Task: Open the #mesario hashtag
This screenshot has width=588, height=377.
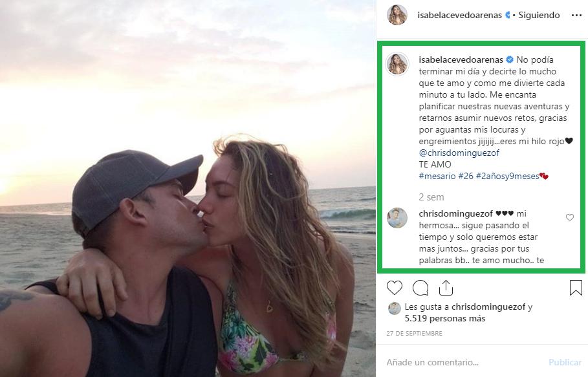Action: 437,176
